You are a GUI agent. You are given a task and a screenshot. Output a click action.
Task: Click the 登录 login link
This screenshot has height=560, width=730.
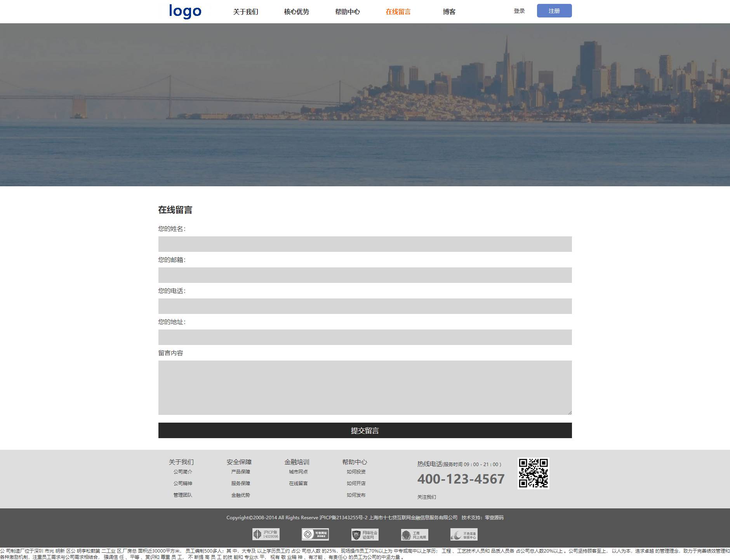519,11
